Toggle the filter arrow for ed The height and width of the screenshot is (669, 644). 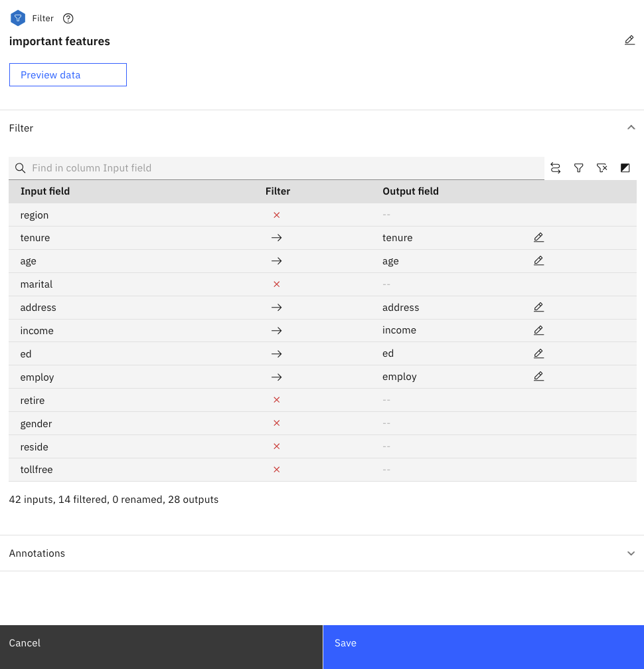click(x=277, y=353)
